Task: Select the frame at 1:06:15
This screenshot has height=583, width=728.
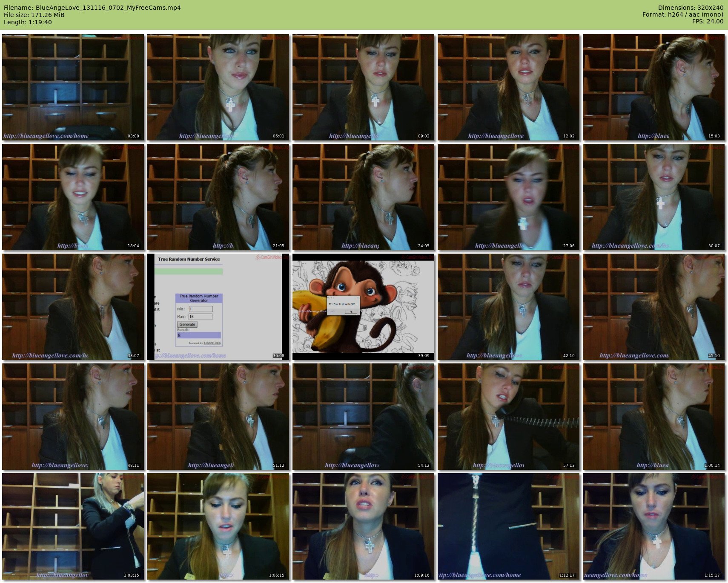Action: (218, 526)
